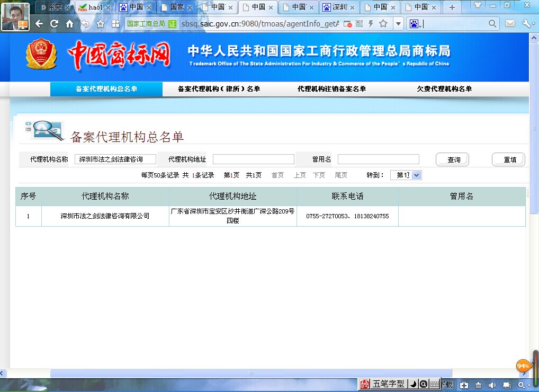Toggle the moon half-width icon in IME bar

pos(413,384)
